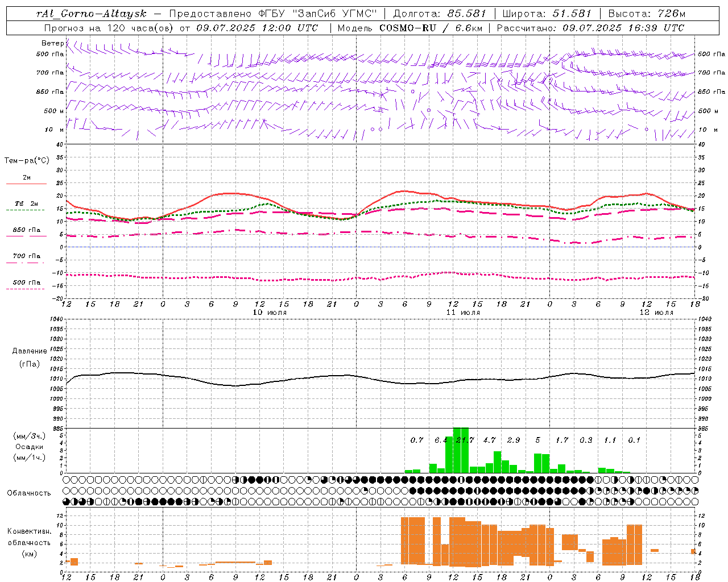Click the Конвективн. convective cloud label
The image size is (728, 582).
pyautogui.click(x=29, y=531)
